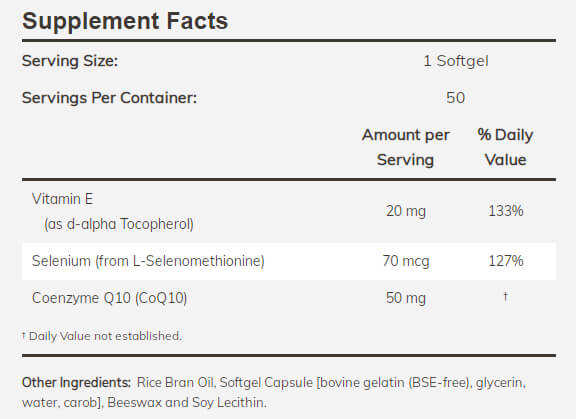Select the Servings Per Container label
This screenshot has height=419, width=576.
(109, 98)
